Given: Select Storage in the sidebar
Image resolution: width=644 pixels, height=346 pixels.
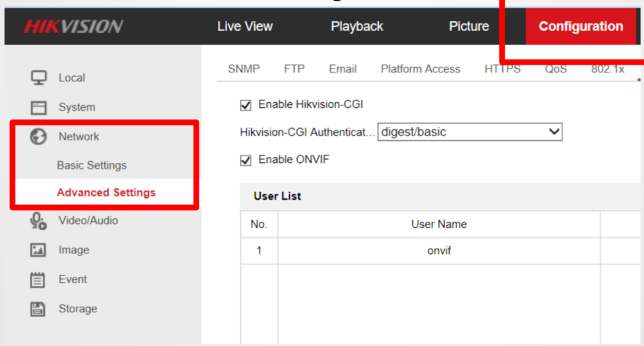Looking at the screenshot, I should click(78, 308).
